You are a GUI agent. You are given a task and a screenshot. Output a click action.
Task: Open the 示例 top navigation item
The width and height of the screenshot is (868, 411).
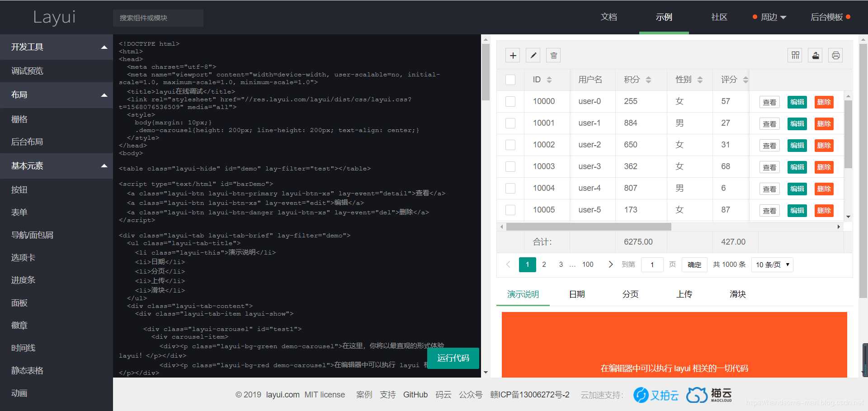click(664, 17)
